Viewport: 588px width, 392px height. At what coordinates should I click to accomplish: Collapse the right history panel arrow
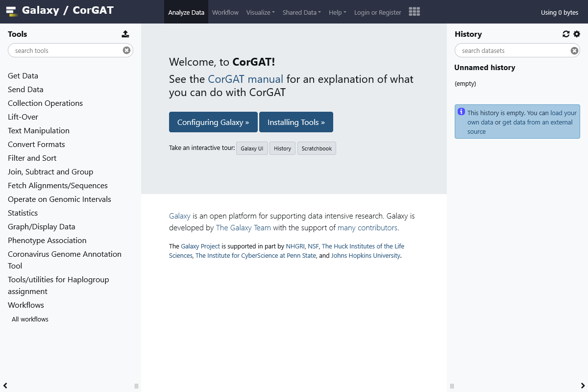[583, 386]
